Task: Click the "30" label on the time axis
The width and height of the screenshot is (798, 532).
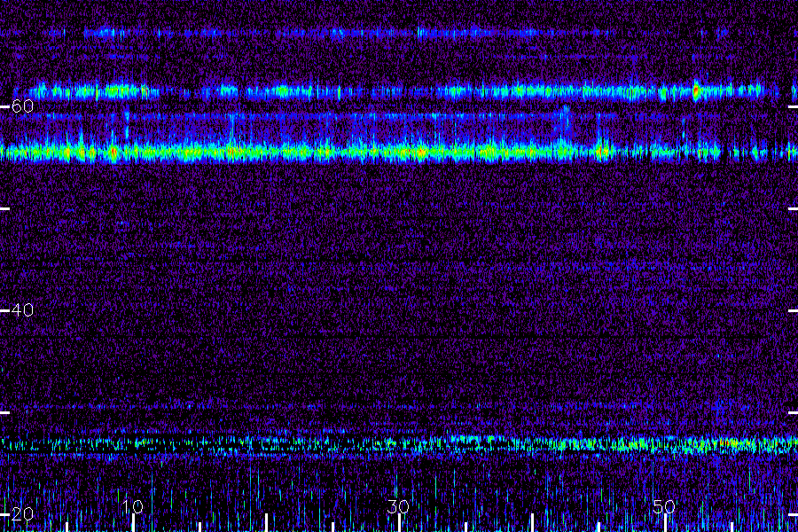Action: click(x=398, y=506)
